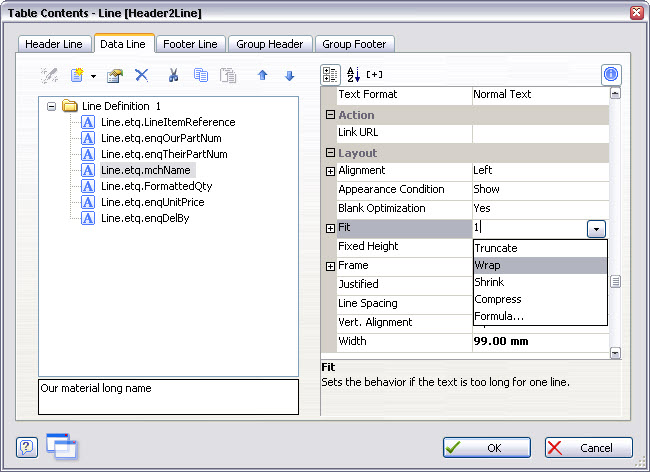Click the property list scroll up arrow
Image resolution: width=650 pixels, height=472 pixels.
coord(615,94)
